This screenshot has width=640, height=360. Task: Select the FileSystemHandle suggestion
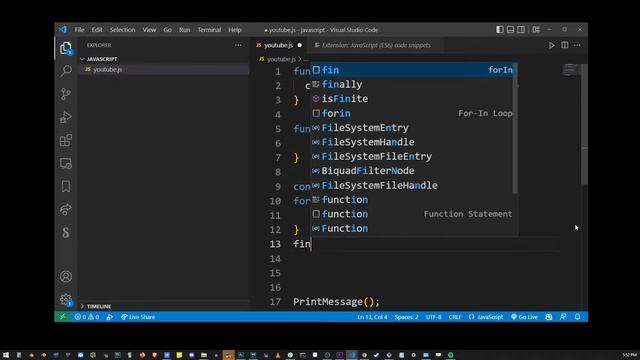click(413, 142)
